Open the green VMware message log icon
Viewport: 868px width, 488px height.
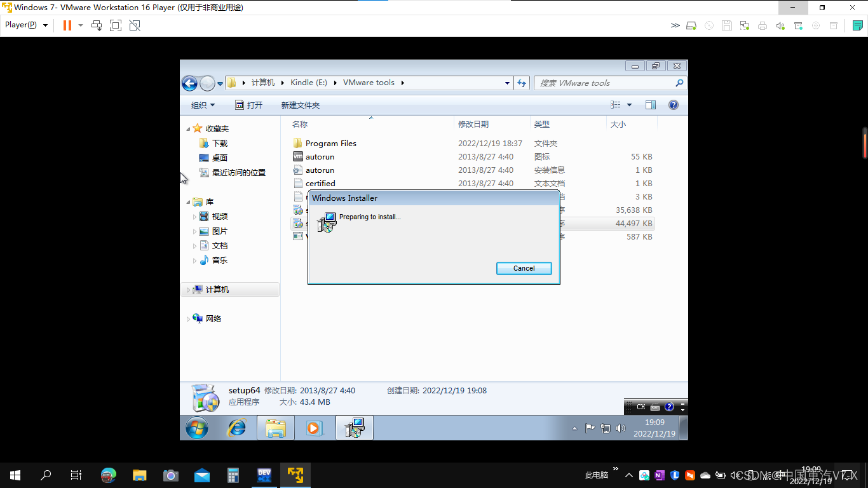(x=858, y=25)
